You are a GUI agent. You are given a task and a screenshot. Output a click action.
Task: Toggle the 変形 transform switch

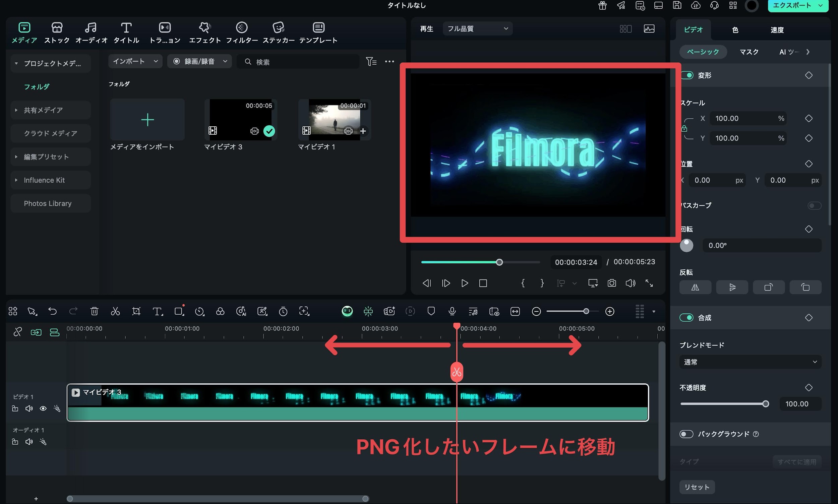coord(687,75)
